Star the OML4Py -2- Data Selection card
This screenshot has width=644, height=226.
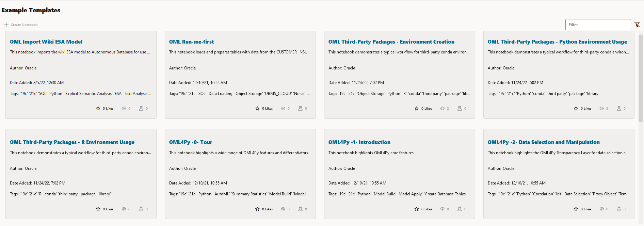tap(576, 209)
